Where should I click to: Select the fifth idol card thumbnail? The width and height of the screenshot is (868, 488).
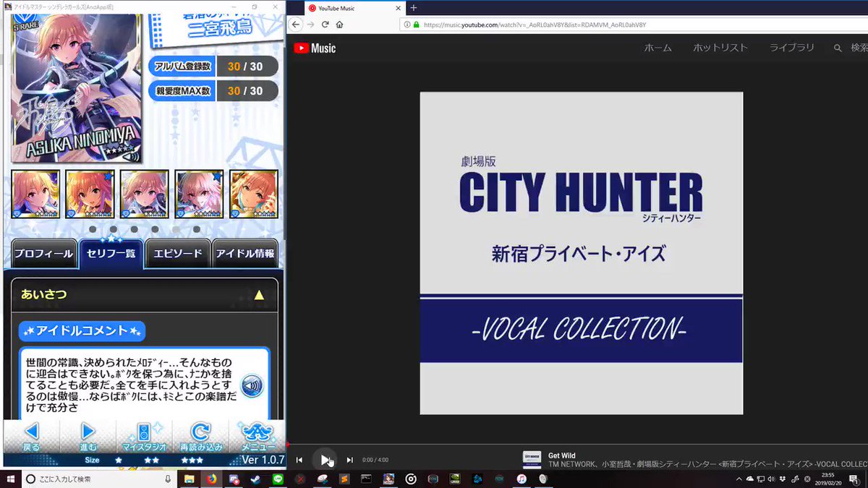[254, 194]
